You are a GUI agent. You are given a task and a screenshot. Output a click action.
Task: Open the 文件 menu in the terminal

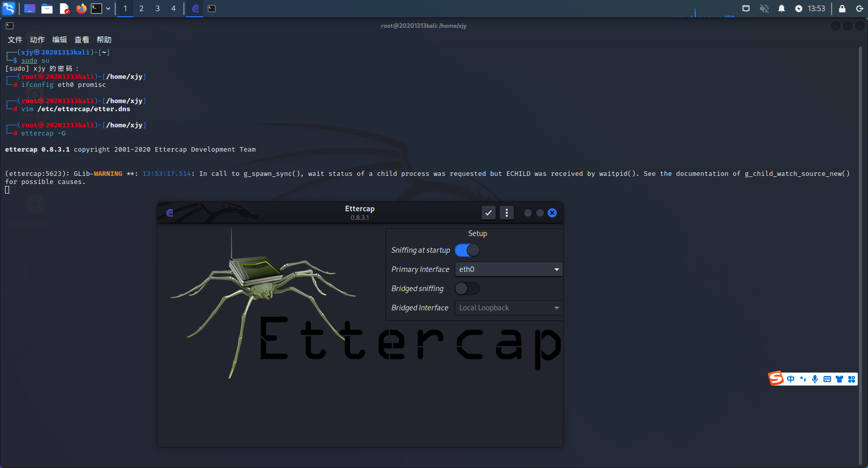tap(15, 40)
